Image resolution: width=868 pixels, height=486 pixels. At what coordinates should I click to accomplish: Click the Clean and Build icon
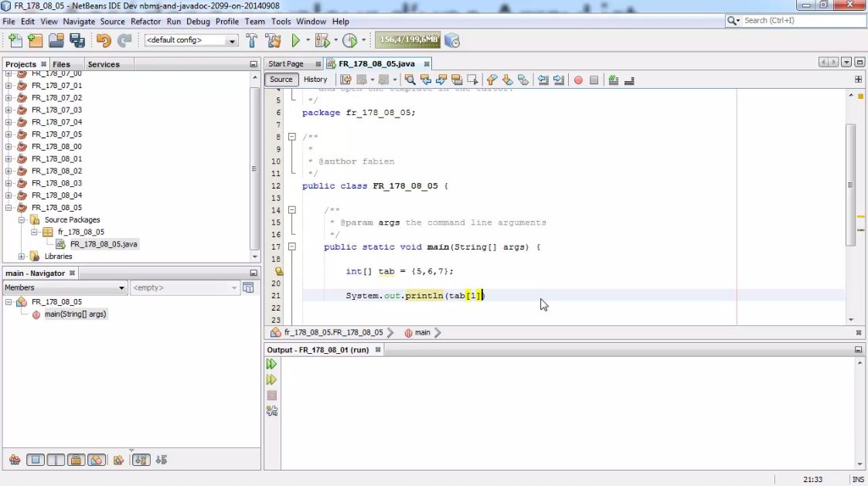click(272, 41)
